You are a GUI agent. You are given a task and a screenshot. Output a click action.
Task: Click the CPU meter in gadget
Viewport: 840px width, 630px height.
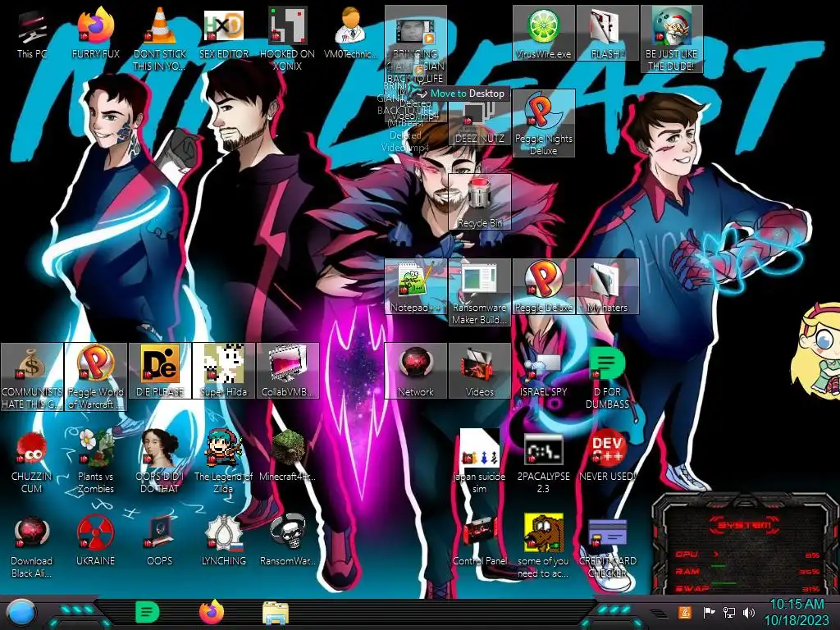pos(747,555)
